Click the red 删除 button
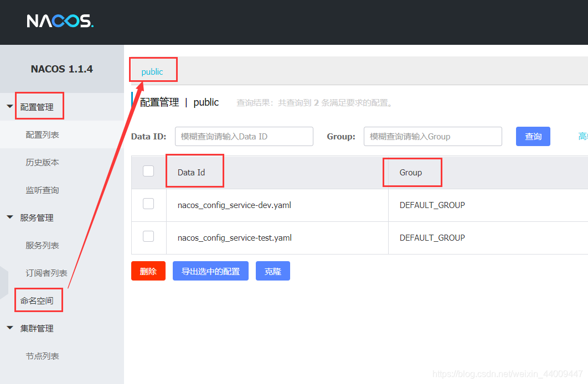 (x=148, y=271)
